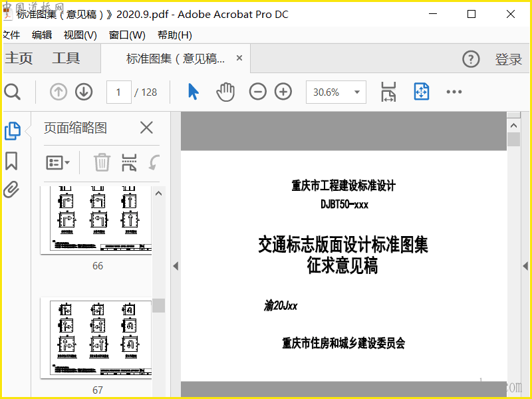Go to next page arrow

[x=84, y=92]
